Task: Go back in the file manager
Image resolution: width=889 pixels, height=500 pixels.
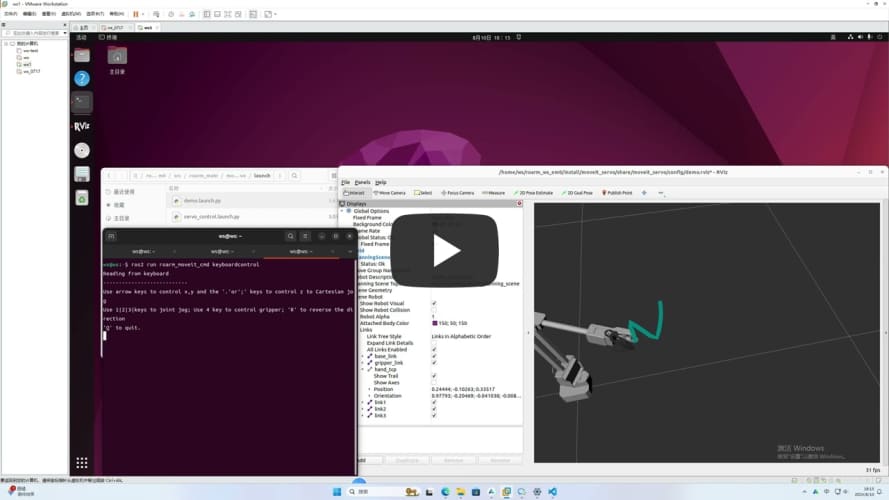Action: point(109,176)
